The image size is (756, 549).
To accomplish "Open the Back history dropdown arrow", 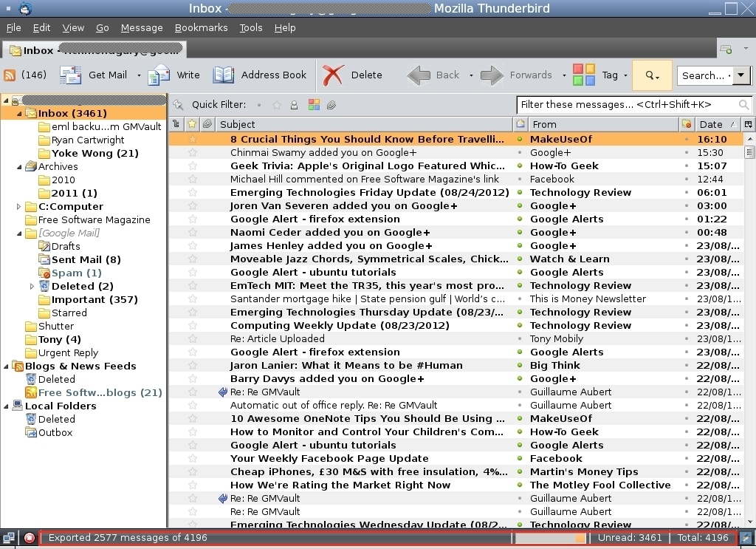I will tap(471, 75).
